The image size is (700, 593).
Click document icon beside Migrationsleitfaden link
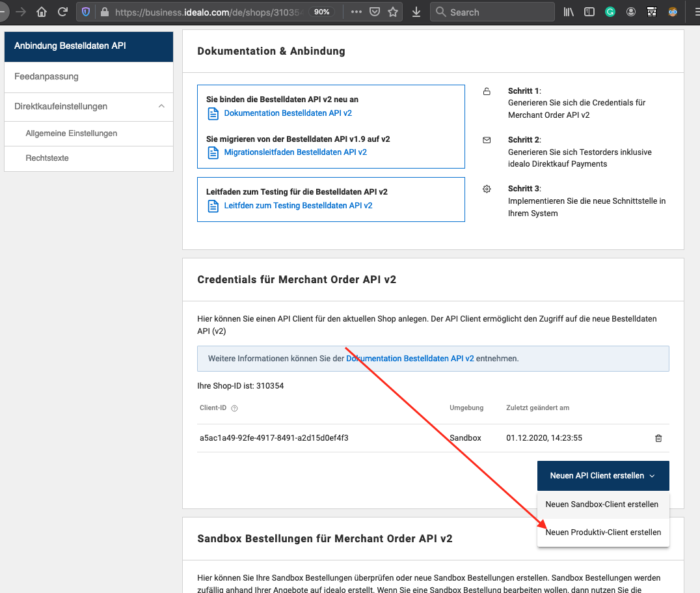(213, 153)
